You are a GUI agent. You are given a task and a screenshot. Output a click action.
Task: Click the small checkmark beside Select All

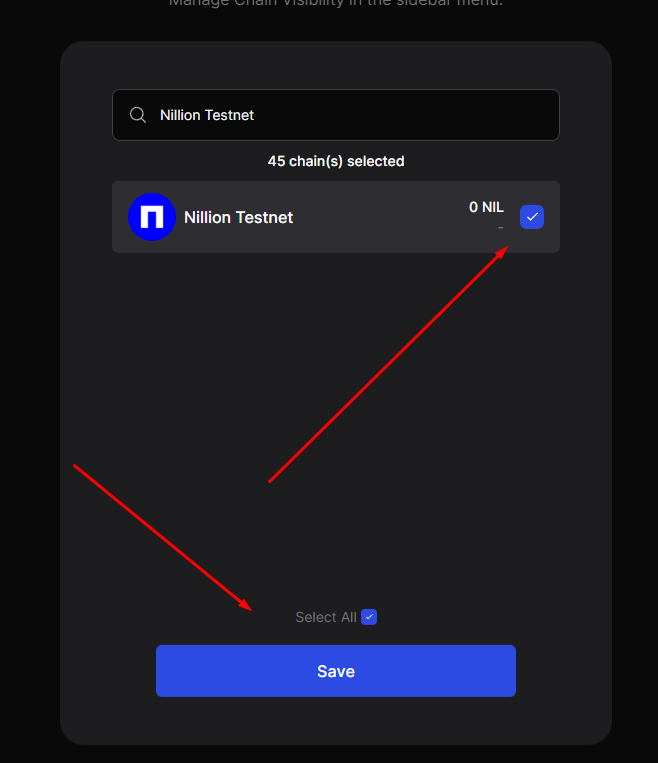(x=369, y=617)
